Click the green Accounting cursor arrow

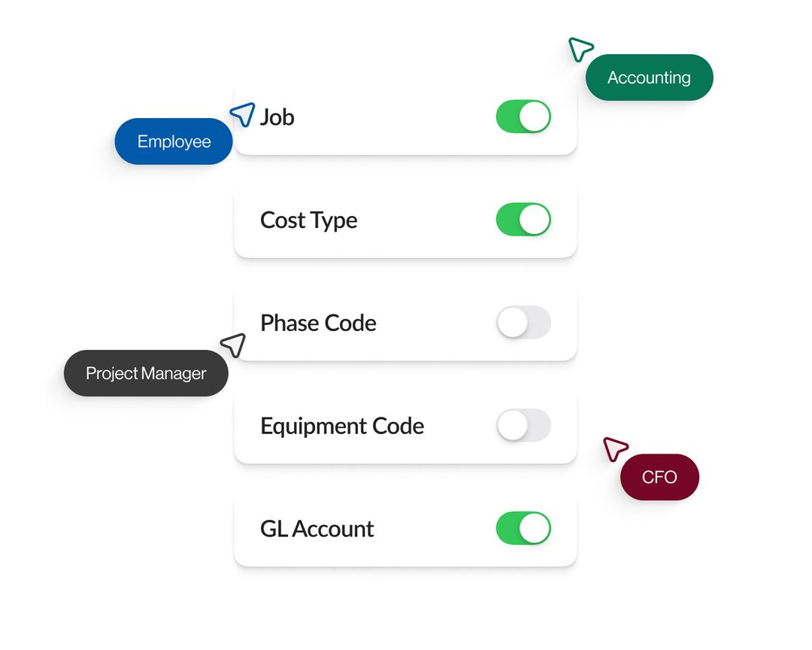(580, 50)
